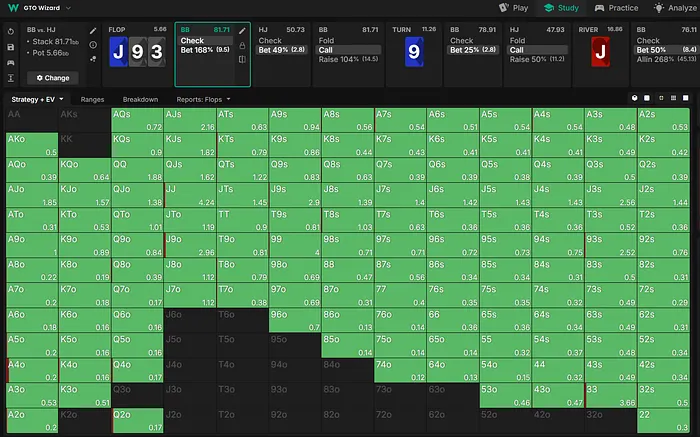Toggle the pie chart view icon

tap(635, 99)
